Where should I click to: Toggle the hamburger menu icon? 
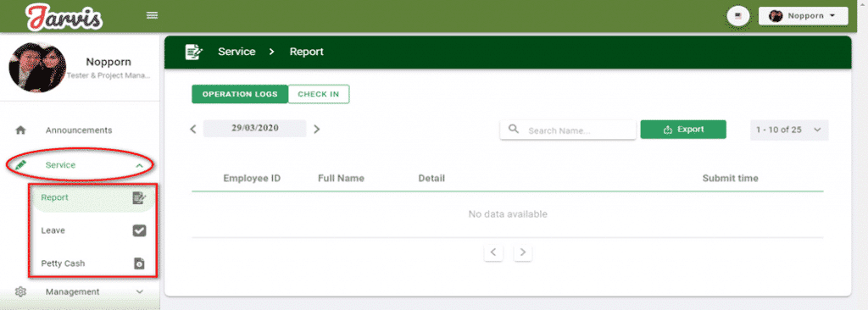pyautogui.click(x=153, y=15)
